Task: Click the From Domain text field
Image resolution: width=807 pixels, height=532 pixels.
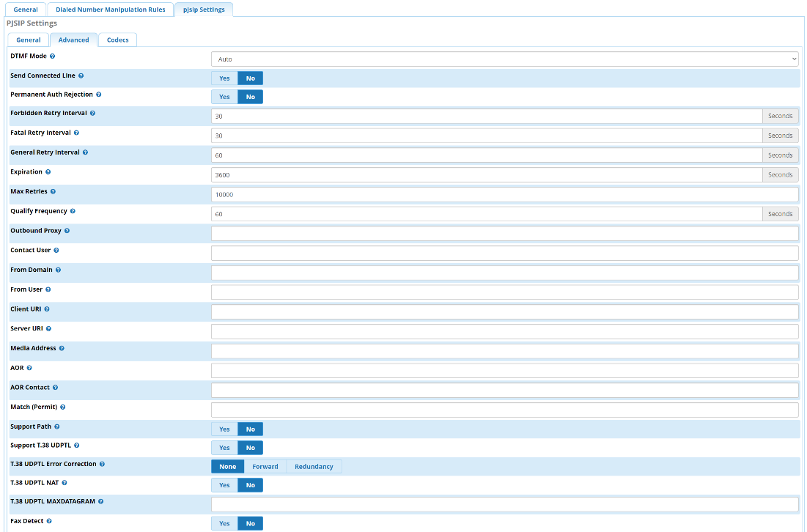Action: [504, 273]
